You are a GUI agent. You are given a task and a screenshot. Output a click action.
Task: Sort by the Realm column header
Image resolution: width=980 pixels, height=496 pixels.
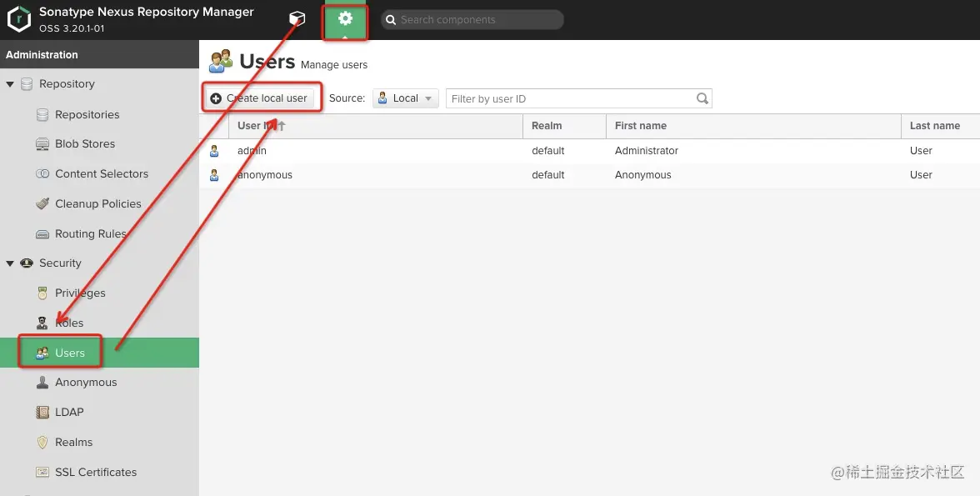pos(564,126)
